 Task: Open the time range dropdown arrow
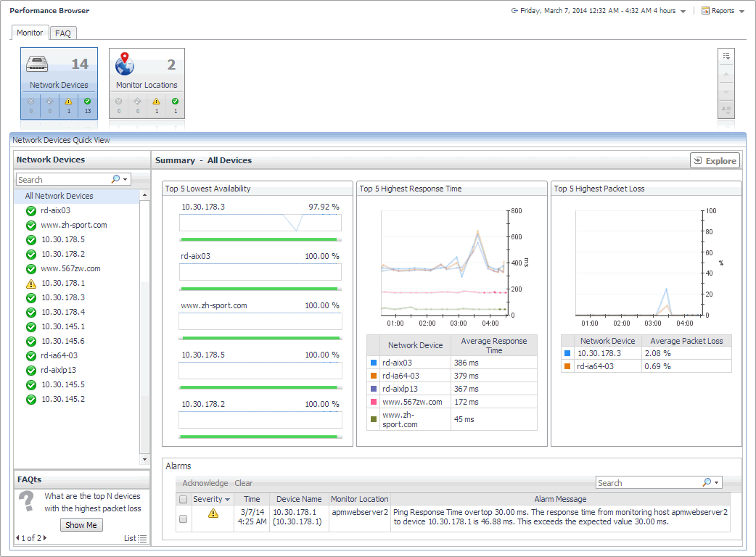click(x=683, y=12)
